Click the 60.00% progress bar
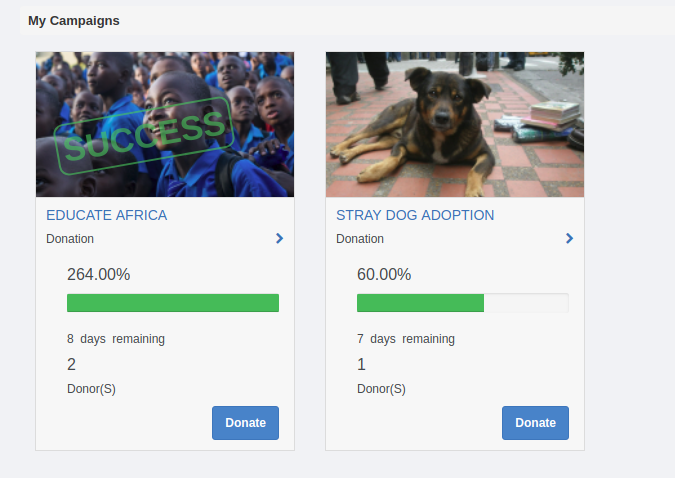Viewport: 675px width, 478px height. (x=462, y=303)
